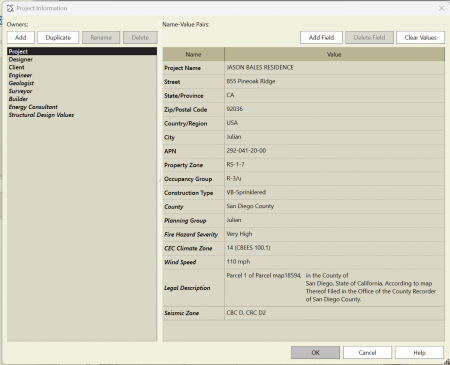Image resolution: width=450 pixels, height=365 pixels.
Task: Click the Planning Group field label
Action: 185,221
